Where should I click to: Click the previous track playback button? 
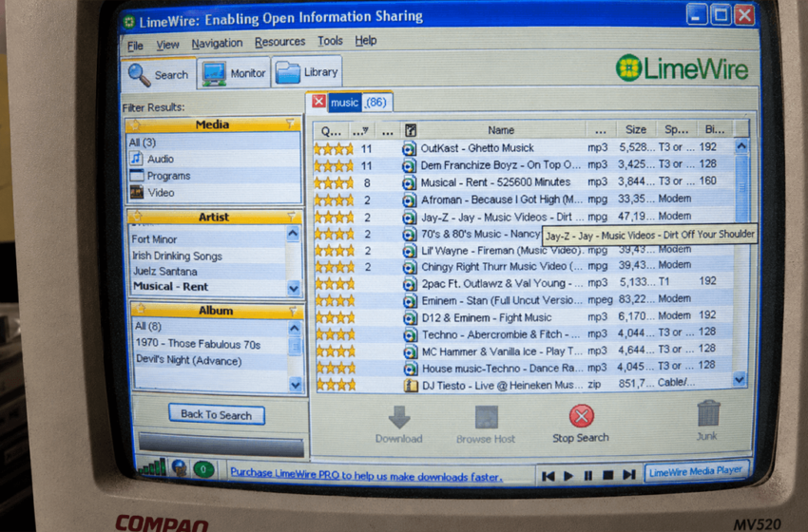pos(548,476)
